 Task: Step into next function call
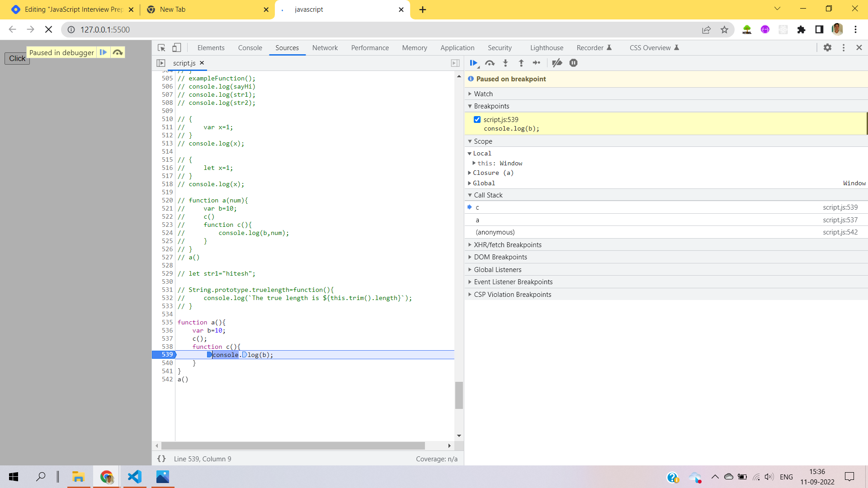(x=505, y=63)
